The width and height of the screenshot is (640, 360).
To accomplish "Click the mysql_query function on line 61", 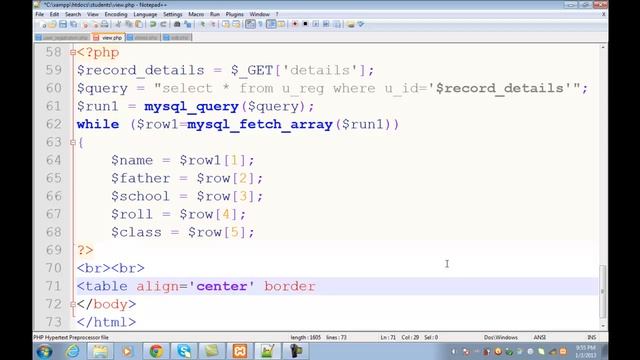I will click(x=191, y=107).
